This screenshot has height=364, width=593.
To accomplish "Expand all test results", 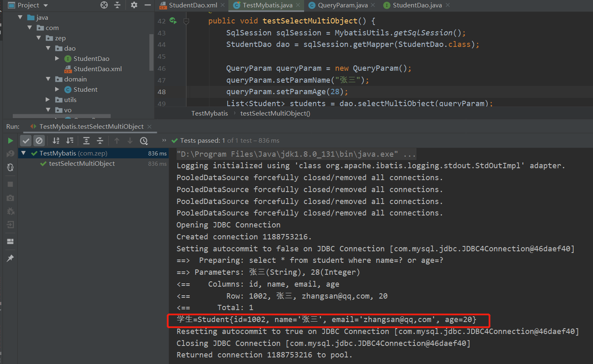I will pyautogui.click(x=86, y=141).
